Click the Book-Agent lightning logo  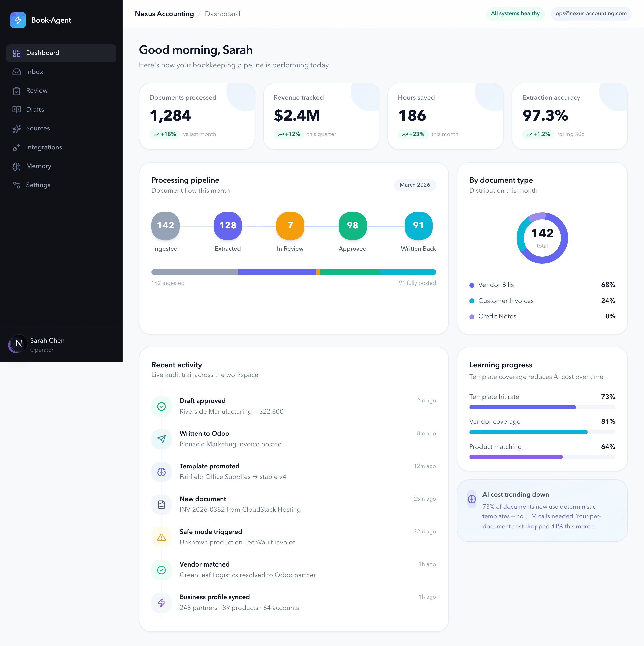(x=18, y=20)
